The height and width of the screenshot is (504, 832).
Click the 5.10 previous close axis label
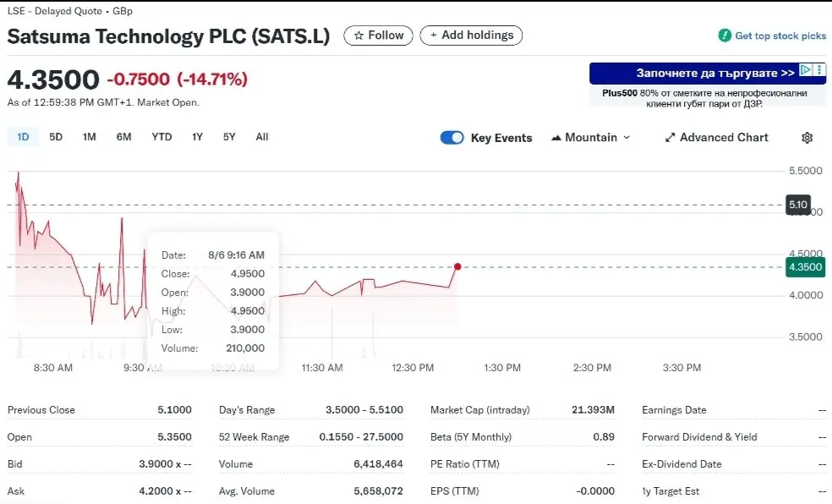coord(797,205)
